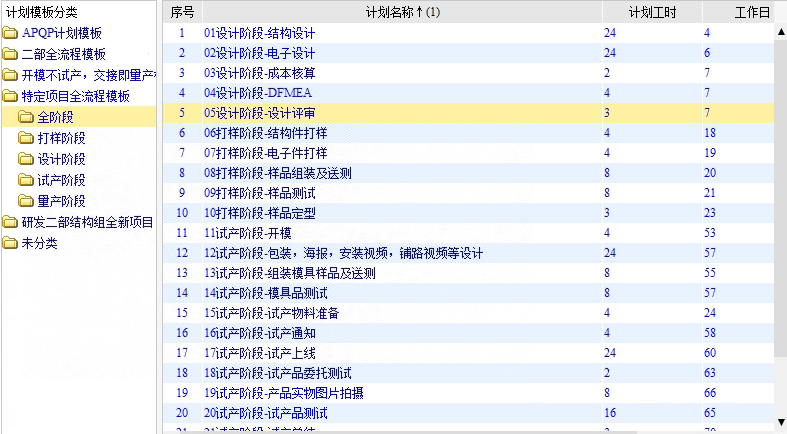The width and height of the screenshot is (787, 434).
Task: Open plan 13试产阶段-组装模具样品及送测
Action: pyautogui.click(x=290, y=273)
